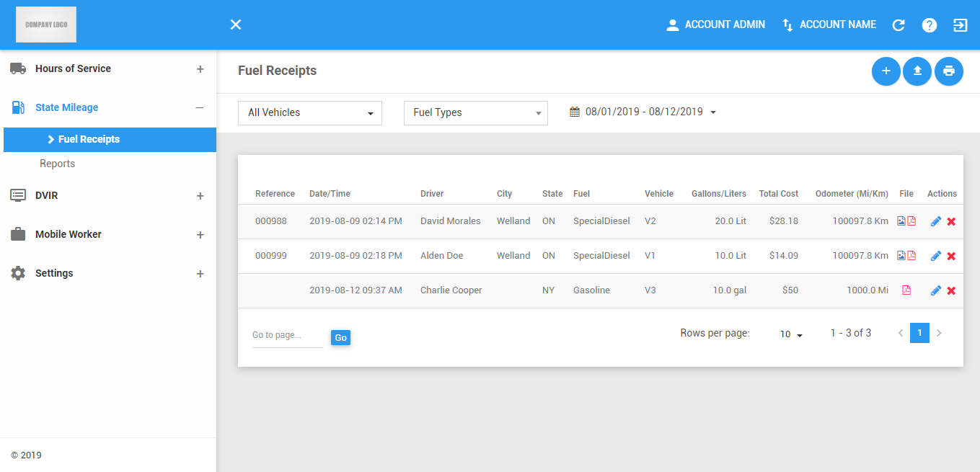Viewport: 980px width, 472px height.
Task: Open image file for receipt 000988
Action: coord(901,221)
